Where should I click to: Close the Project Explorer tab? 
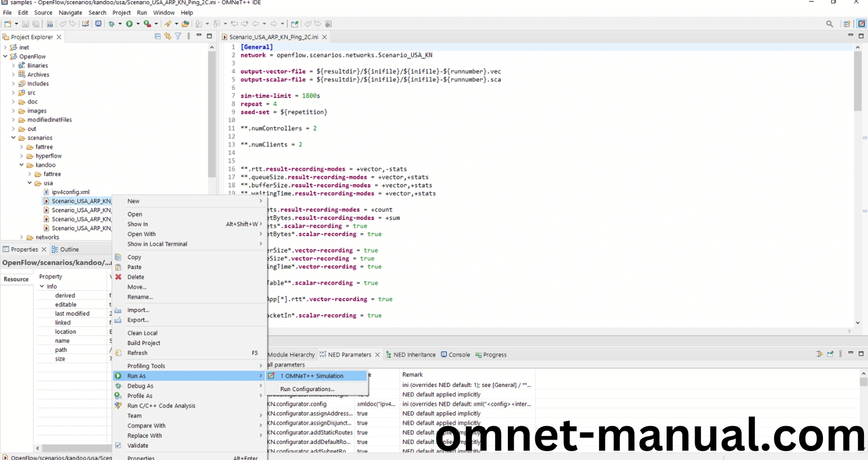click(59, 37)
